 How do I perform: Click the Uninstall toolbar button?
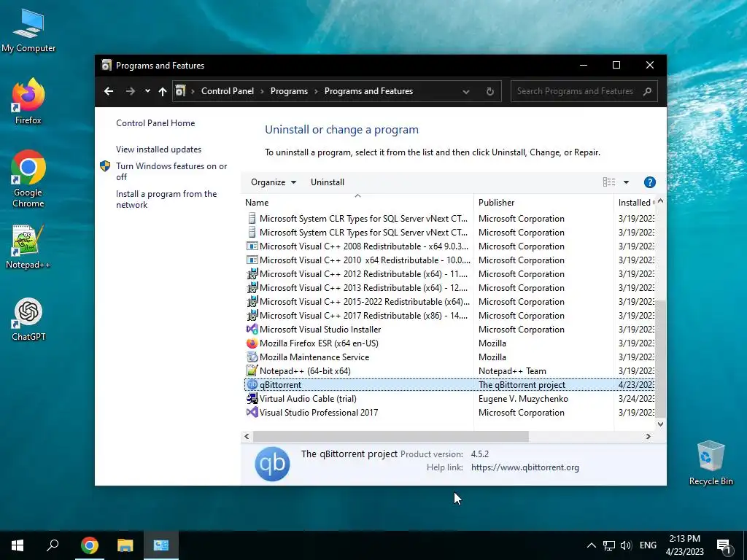click(328, 182)
